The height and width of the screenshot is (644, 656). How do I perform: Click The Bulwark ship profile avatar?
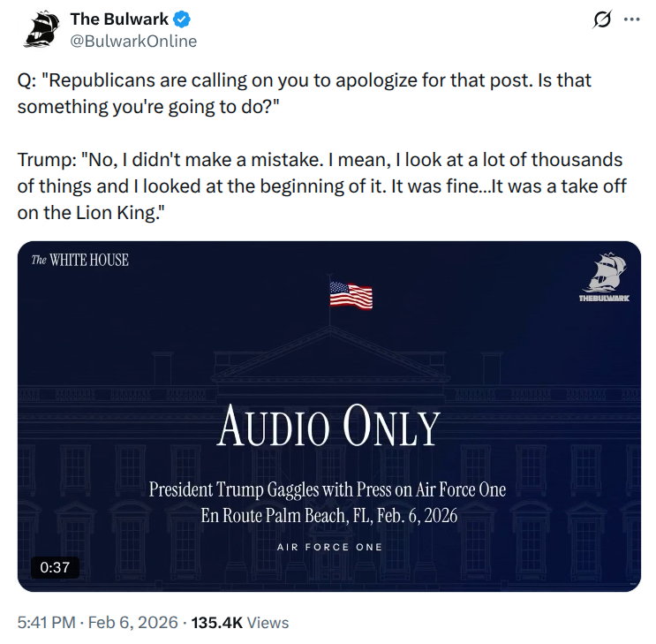[41, 29]
